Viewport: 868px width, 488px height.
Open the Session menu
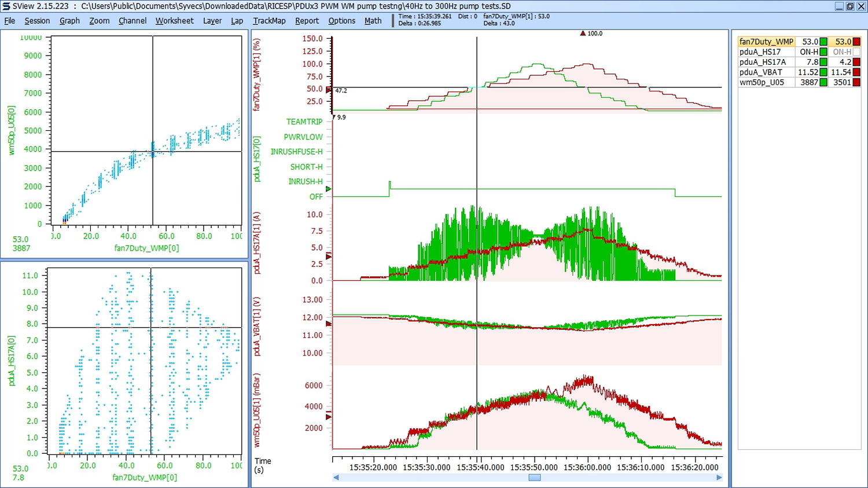point(37,20)
